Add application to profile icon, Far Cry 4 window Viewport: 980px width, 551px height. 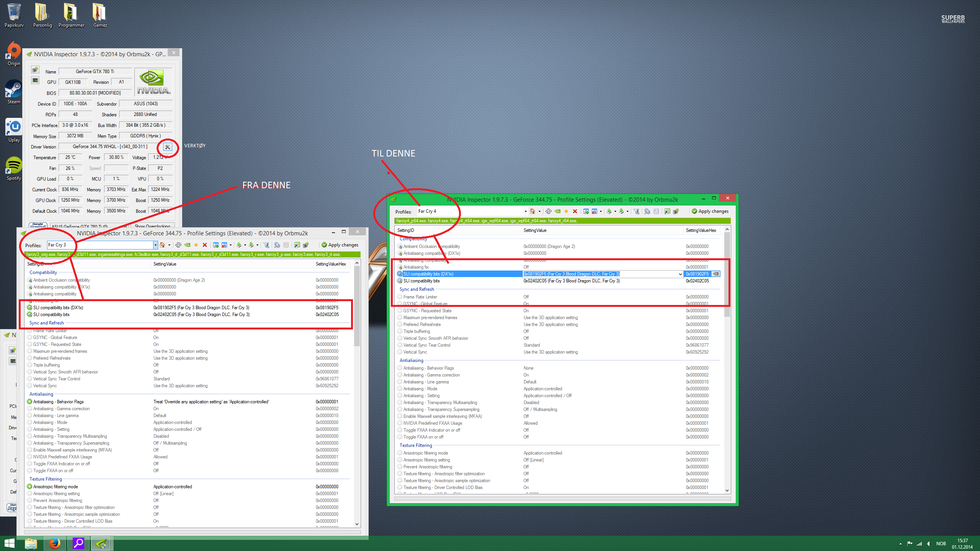click(586, 211)
